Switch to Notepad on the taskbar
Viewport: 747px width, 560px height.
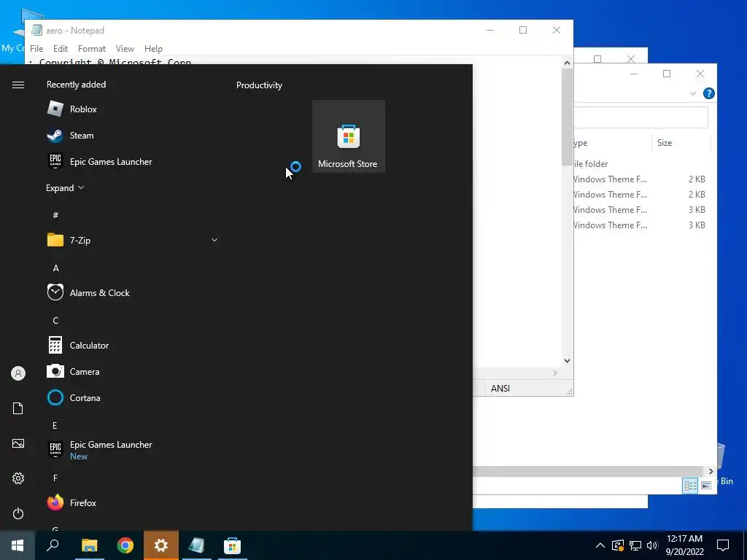click(x=197, y=545)
